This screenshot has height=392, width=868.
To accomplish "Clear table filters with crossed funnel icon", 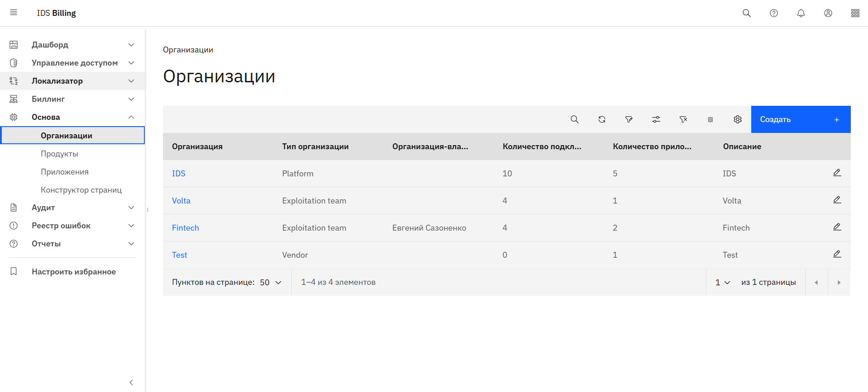I will click(x=683, y=119).
